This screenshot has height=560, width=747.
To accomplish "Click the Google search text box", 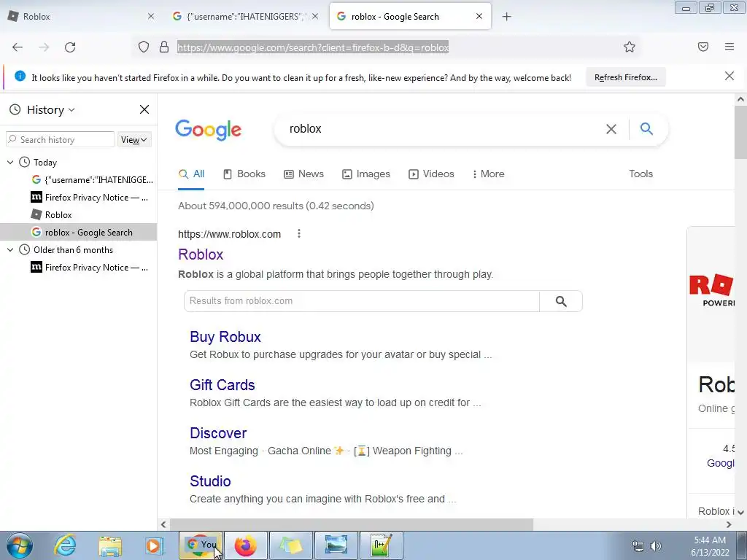I will [443, 129].
